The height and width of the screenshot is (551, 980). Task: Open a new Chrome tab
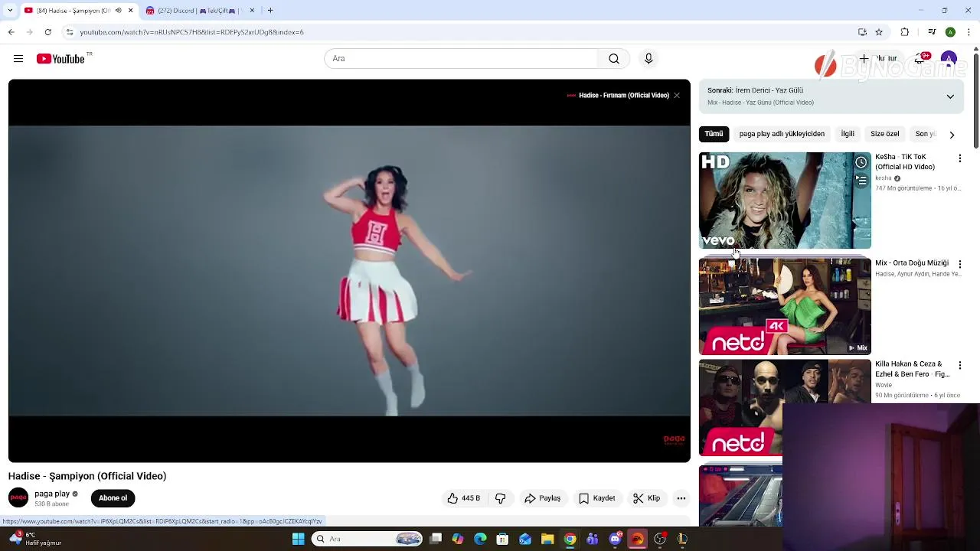click(270, 11)
